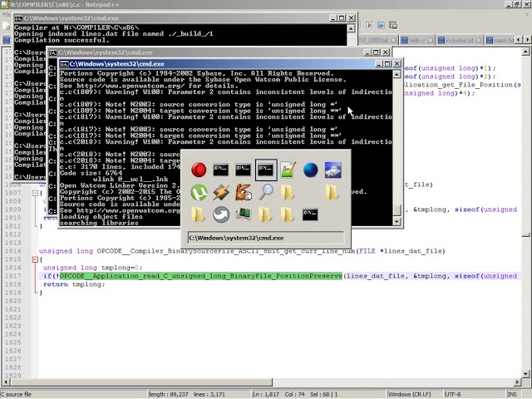Select the Notepad++ icon in task switcher
This screenshot has width=532, height=399.
coord(288,170)
